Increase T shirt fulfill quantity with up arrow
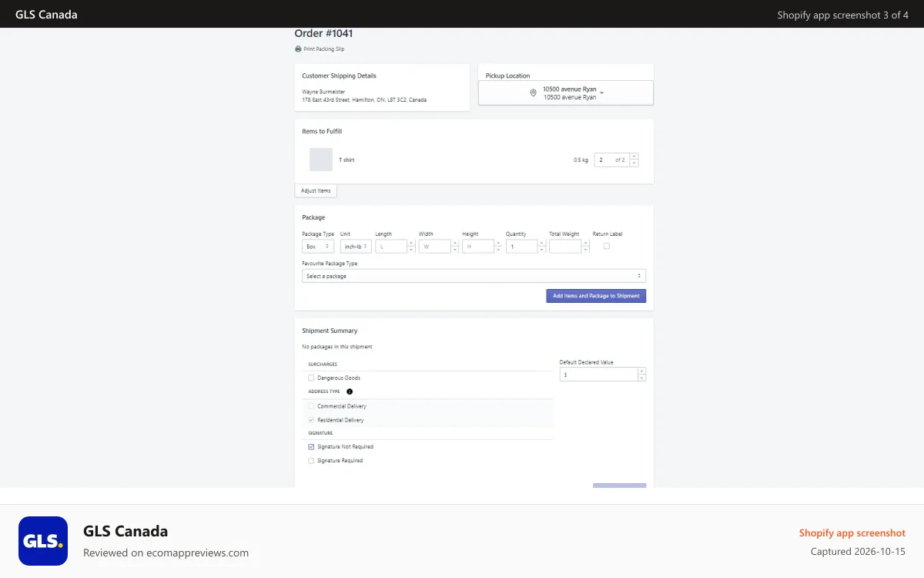 pyautogui.click(x=634, y=156)
